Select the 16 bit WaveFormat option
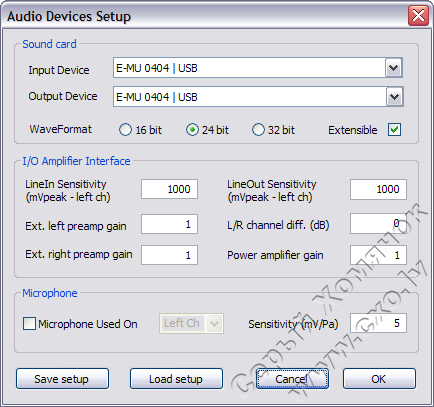Viewport: 434px width, 407px height. pyautogui.click(x=125, y=130)
